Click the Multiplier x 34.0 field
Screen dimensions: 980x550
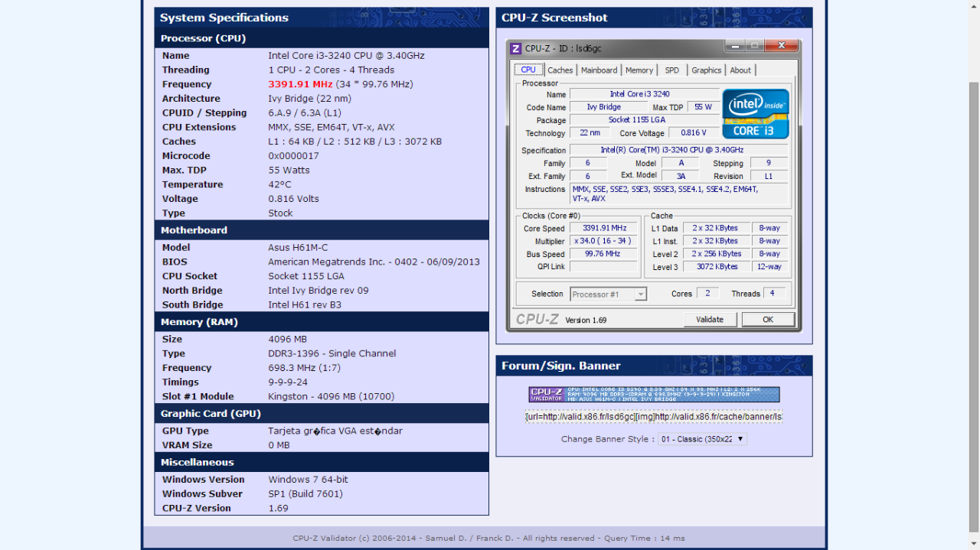coord(604,241)
